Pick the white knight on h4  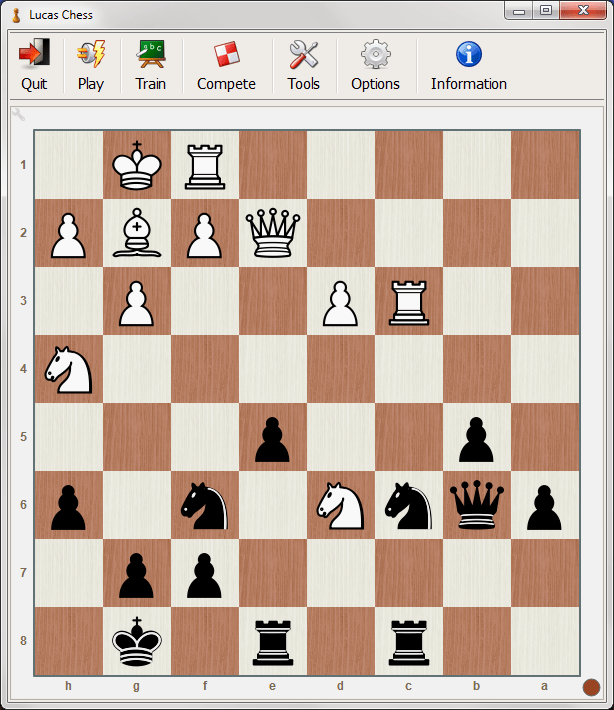coord(68,369)
